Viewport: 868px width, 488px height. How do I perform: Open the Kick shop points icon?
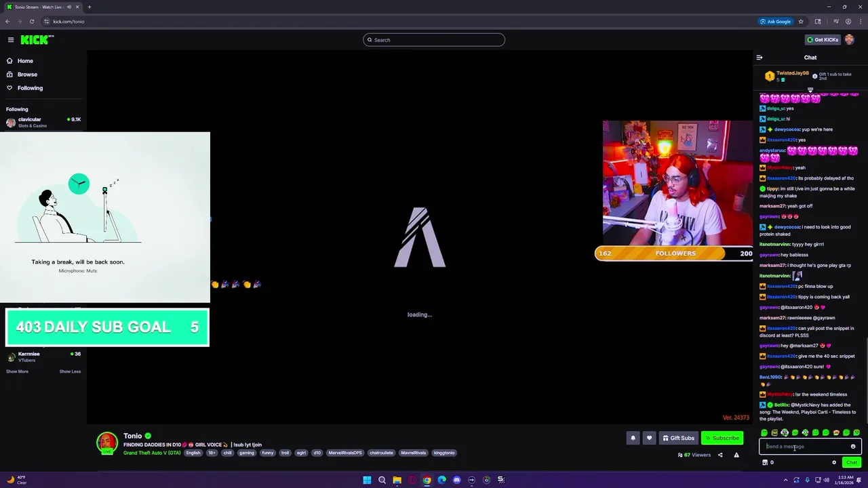coord(765,462)
